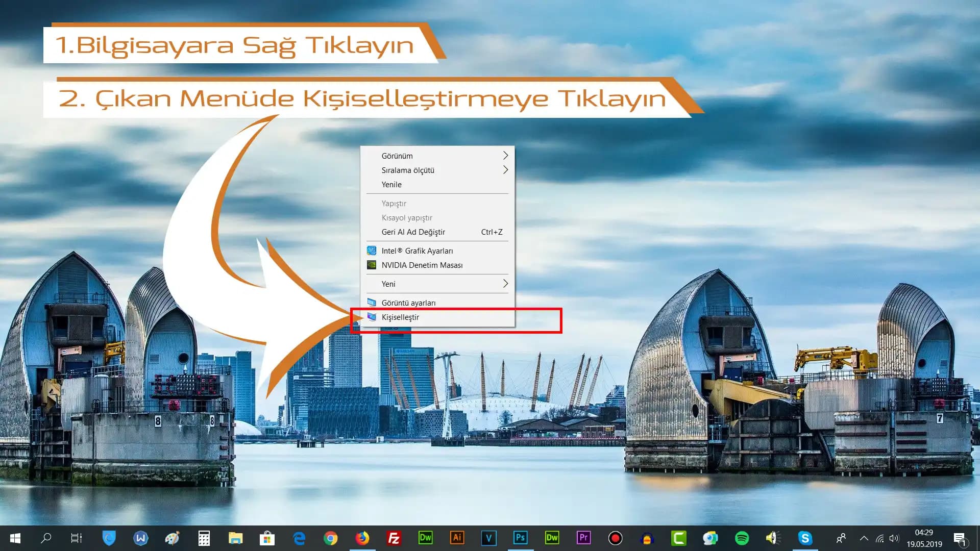Launch Adobe Illustrator taskbar icon
This screenshot has height=551, width=980.
[x=457, y=538]
